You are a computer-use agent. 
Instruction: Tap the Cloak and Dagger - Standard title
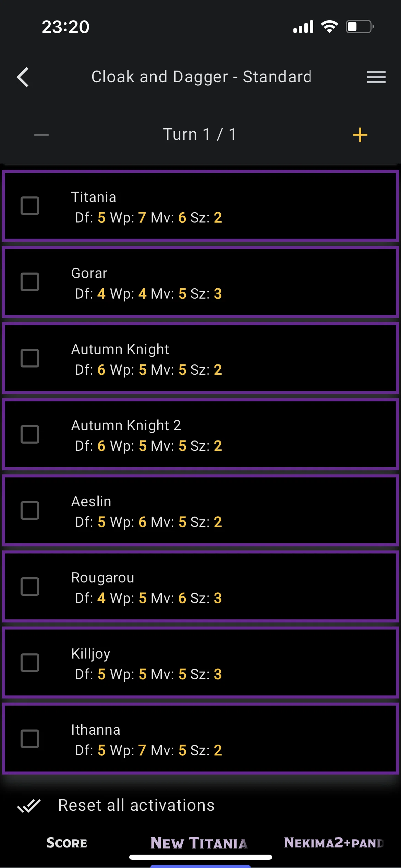coord(202,77)
